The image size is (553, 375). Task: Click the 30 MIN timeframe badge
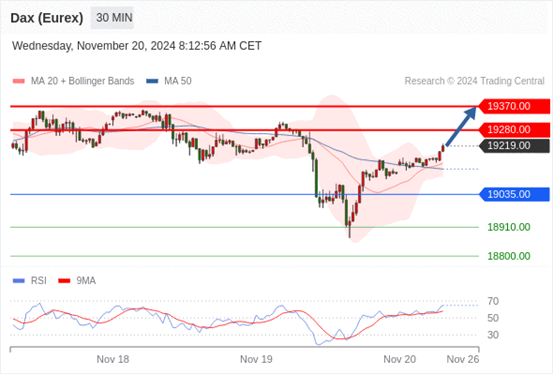click(x=112, y=18)
